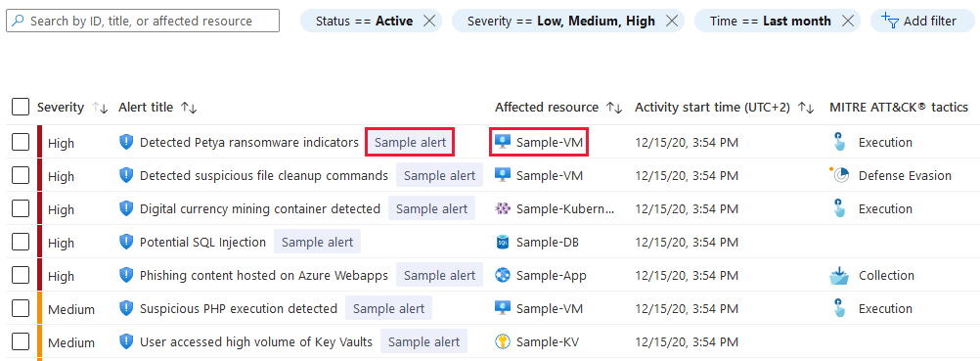Click the Defense Evasion tactic icon
Screen dimensions: 980x361
click(x=839, y=175)
